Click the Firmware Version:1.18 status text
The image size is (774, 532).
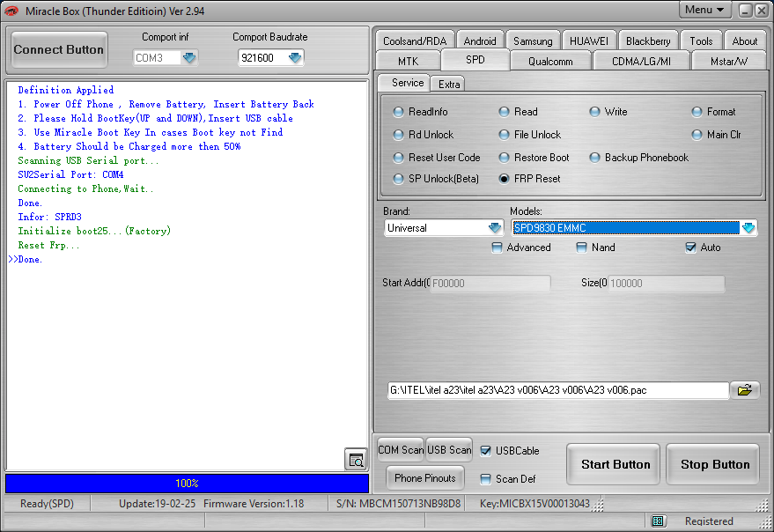click(254, 503)
